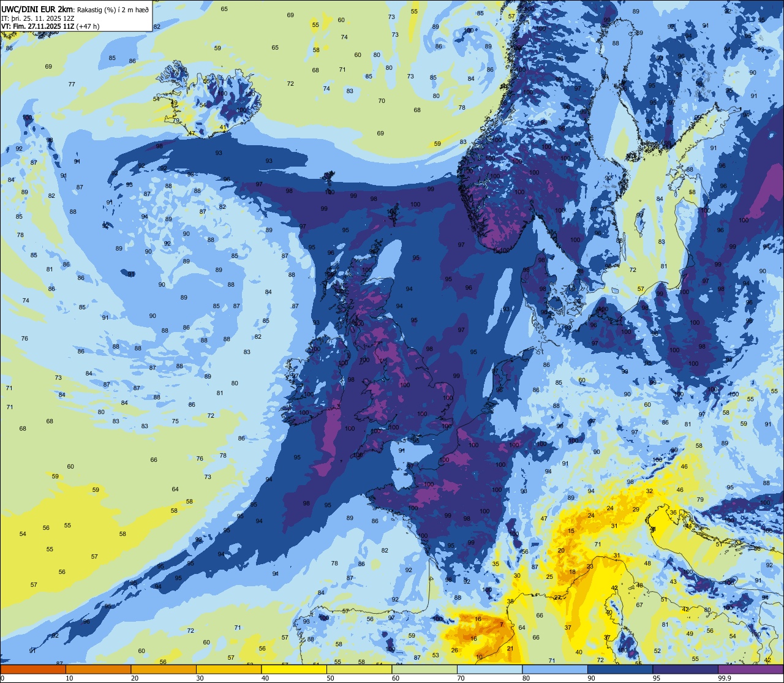Click the 20–30 light orange legend segment
Viewport: 784px width, 683px height.
pyautogui.click(x=164, y=669)
